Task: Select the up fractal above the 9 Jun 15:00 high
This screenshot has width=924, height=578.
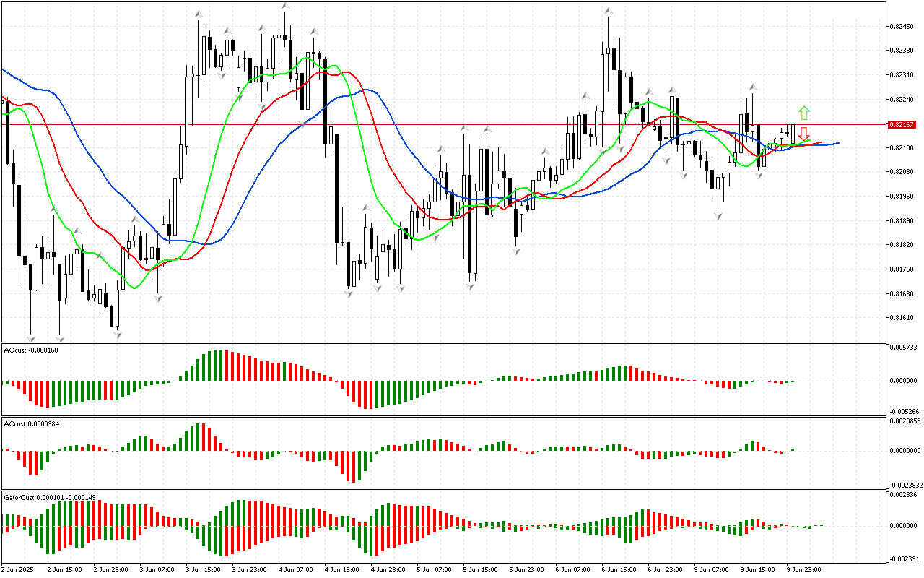Action: click(x=752, y=86)
